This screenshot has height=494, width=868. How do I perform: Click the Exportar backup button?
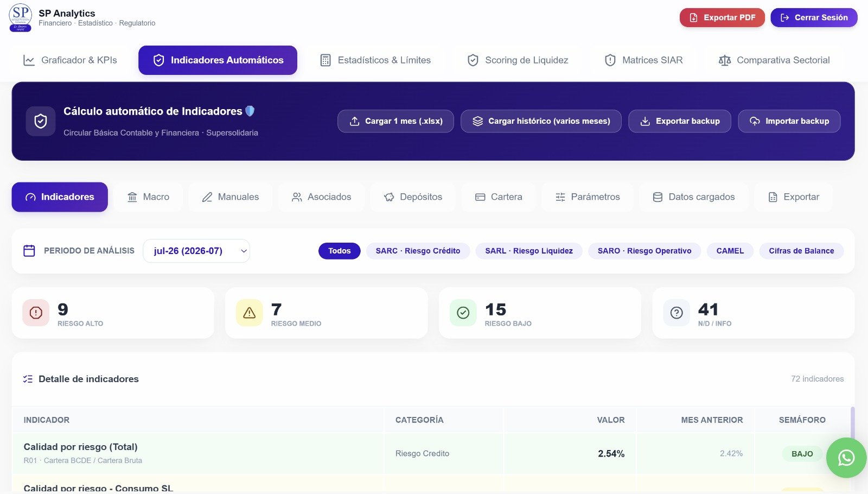pyautogui.click(x=680, y=121)
